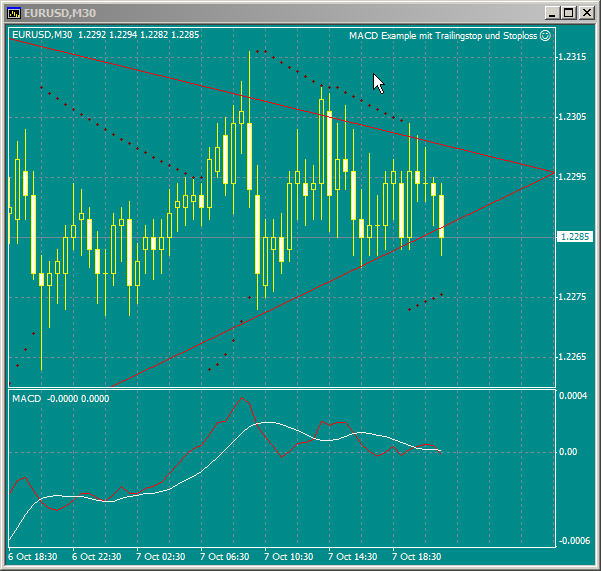Click the current price label 1.2285
This screenshot has height=571, width=601.
point(575,237)
